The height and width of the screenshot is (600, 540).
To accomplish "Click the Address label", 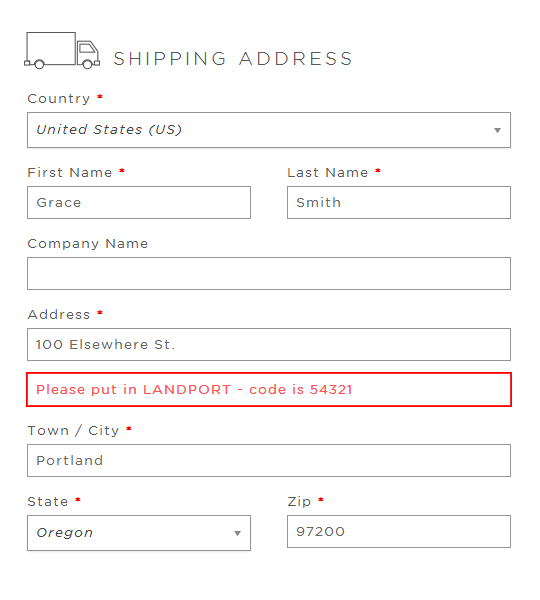I will pos(59,315).
